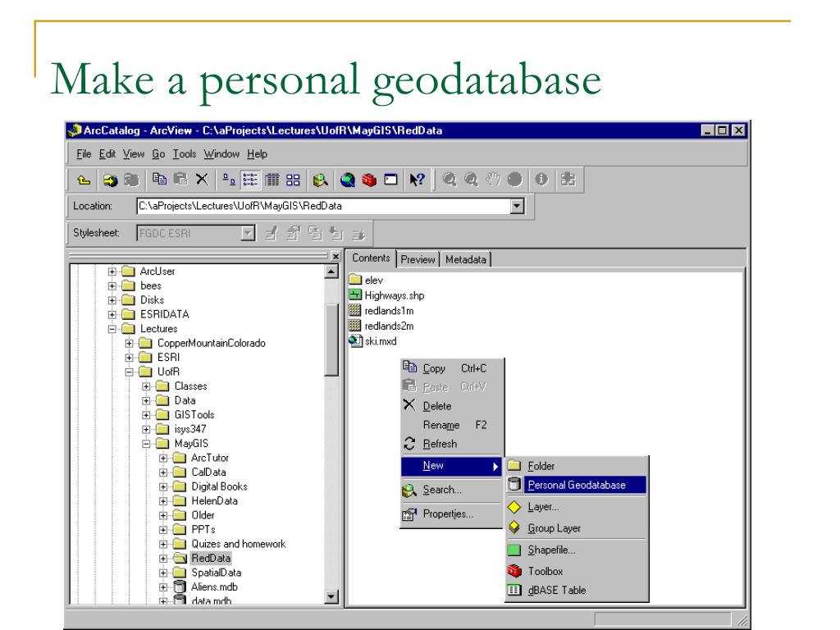The height and width of the screenshot is (630, 840).
Task: Collapse the Lectures folder
Action: [x=112, y=329]
